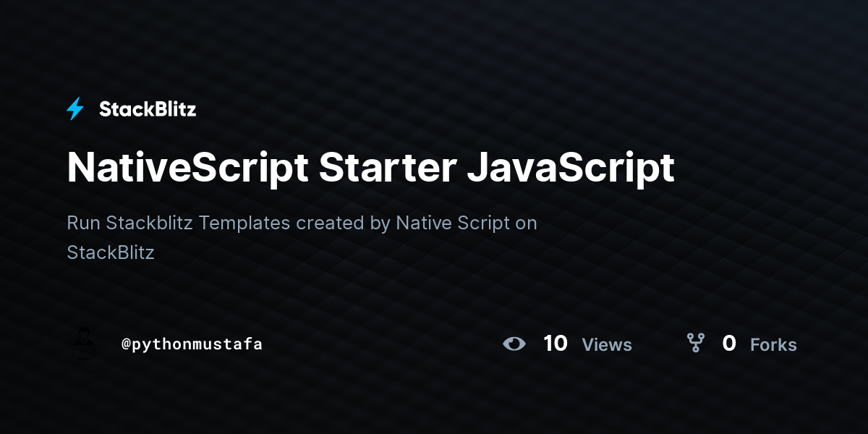Click the StackBlitz lightning bolt icon

coord(75,109)
